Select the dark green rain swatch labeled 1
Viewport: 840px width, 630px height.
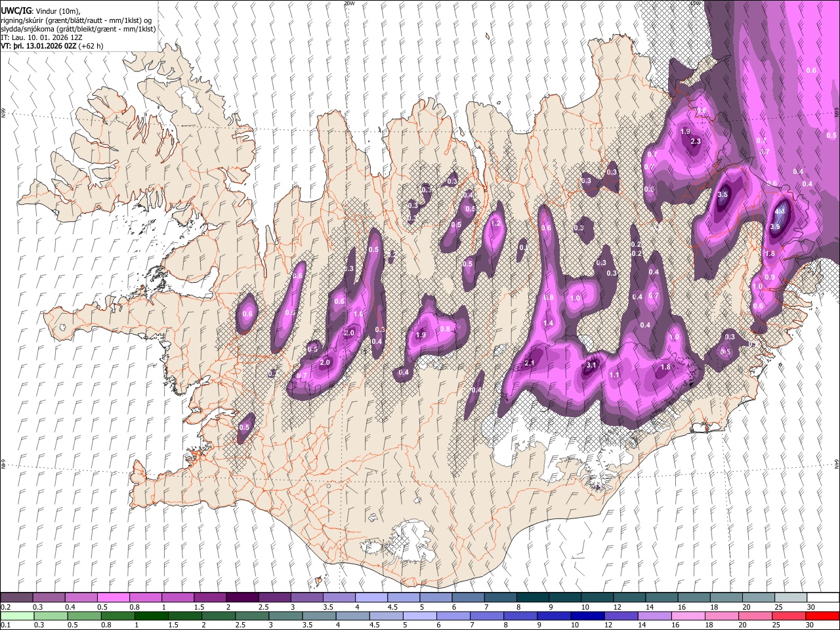[x=151, y=616]
